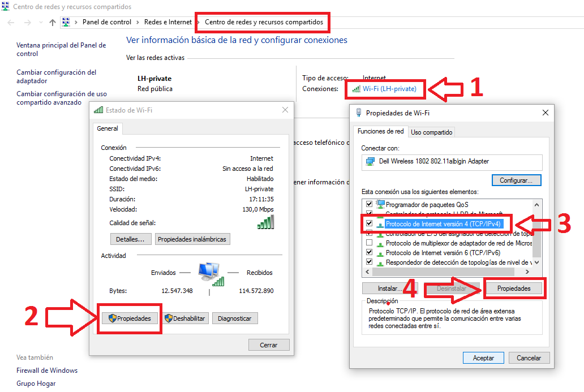Click the Back navigation arrow

[11, 22]
